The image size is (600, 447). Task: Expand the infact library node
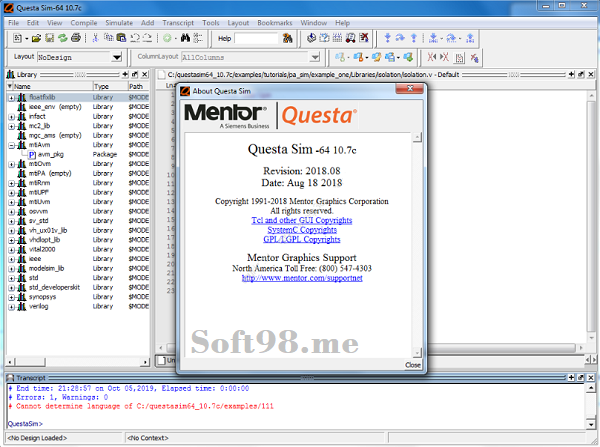[11, 117]
